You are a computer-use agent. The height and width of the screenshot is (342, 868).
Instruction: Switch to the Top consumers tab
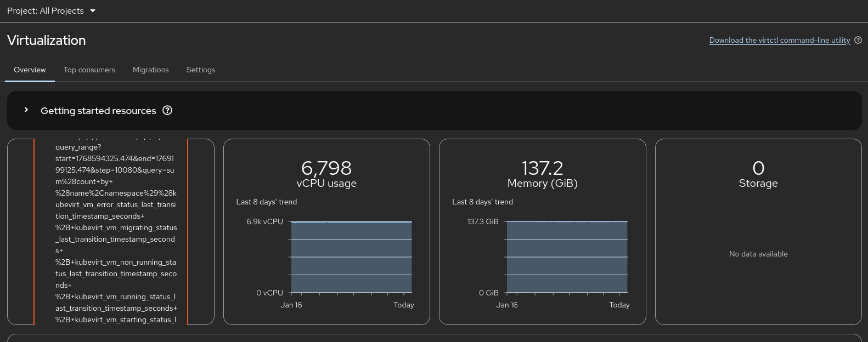tap(89, 70)
